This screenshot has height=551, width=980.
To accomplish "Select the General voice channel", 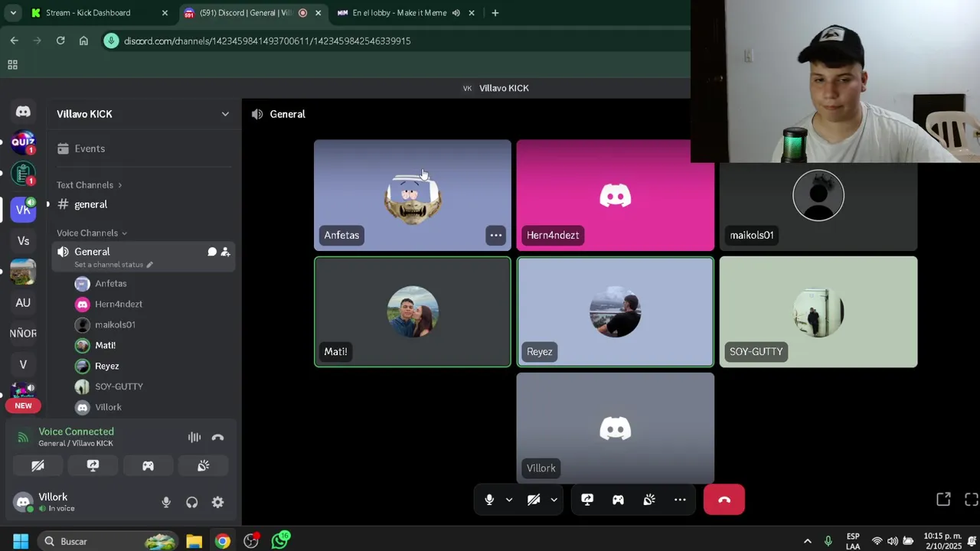I will (x=143, y=256).
